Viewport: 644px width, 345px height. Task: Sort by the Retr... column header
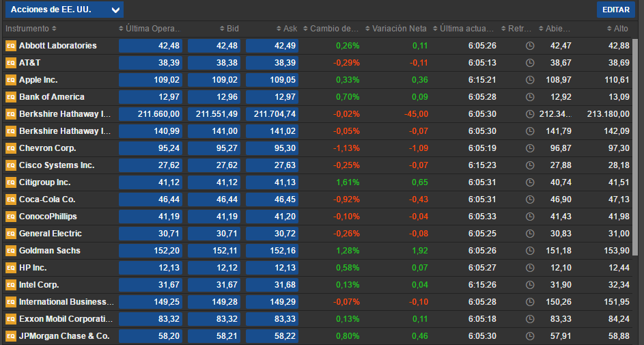[x=516, y=29]
